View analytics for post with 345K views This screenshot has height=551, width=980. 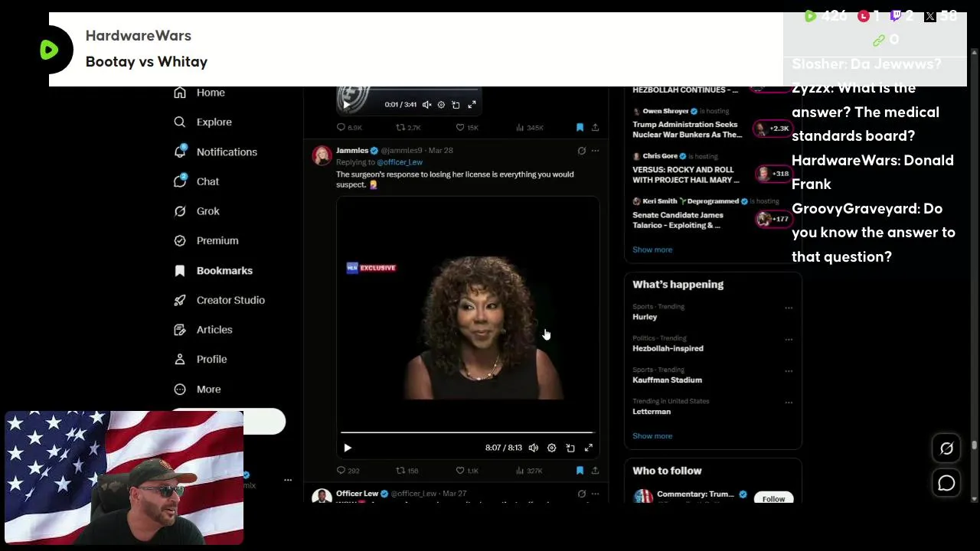pos(530,127)
